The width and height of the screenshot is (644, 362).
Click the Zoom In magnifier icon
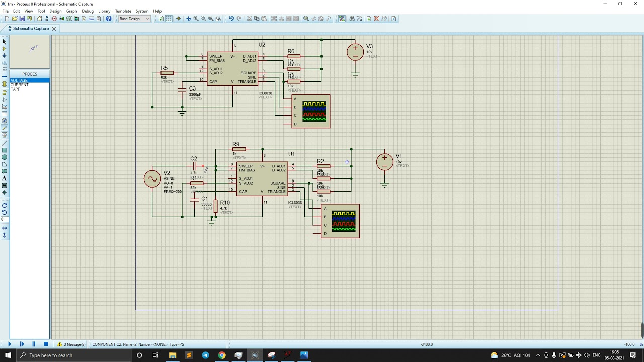(196, 19)
